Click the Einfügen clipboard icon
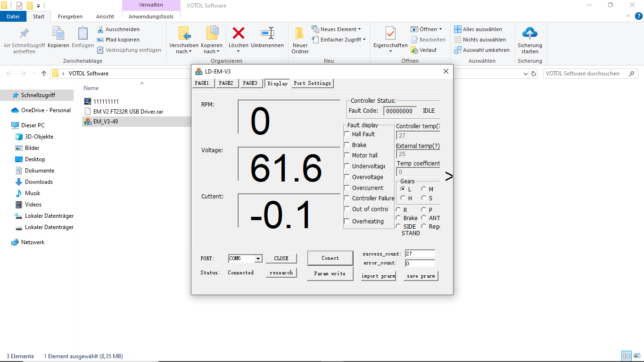 [x=83, y=33]
